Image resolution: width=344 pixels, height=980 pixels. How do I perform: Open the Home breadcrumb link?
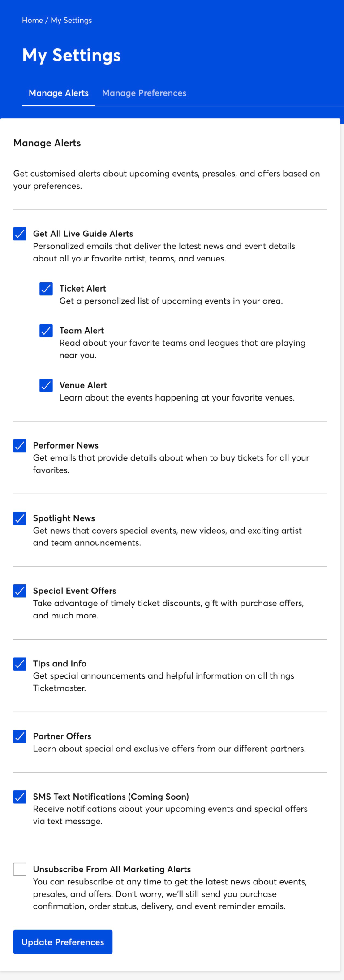pyautogui.click(x=31, y=20)
